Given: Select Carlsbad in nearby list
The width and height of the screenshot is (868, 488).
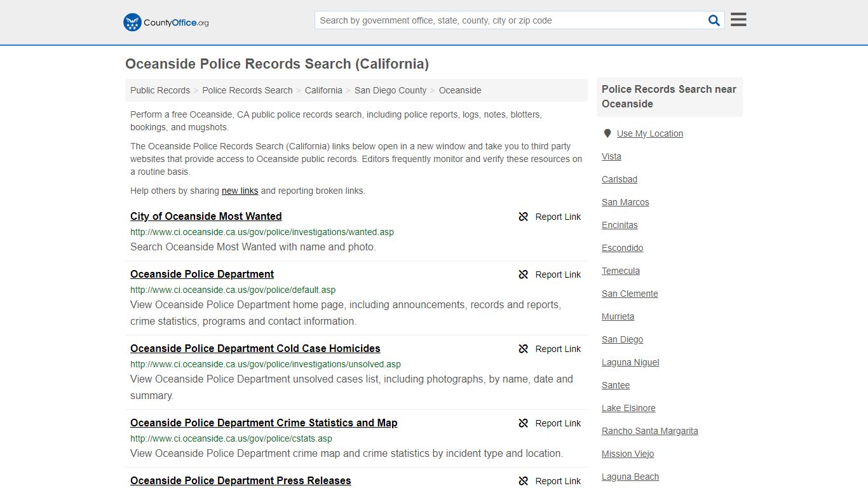Looking at the screenshot, I should coord(620,179).
